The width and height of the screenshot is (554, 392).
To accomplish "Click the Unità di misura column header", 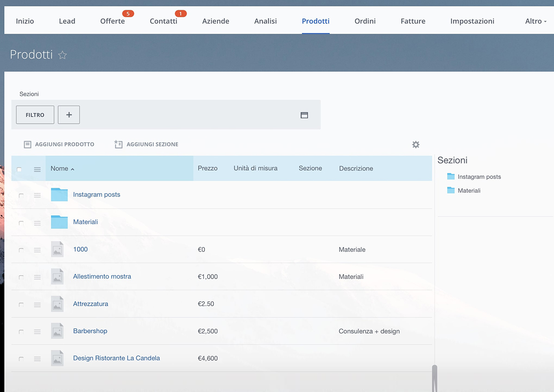I will (x=256, y=168).
